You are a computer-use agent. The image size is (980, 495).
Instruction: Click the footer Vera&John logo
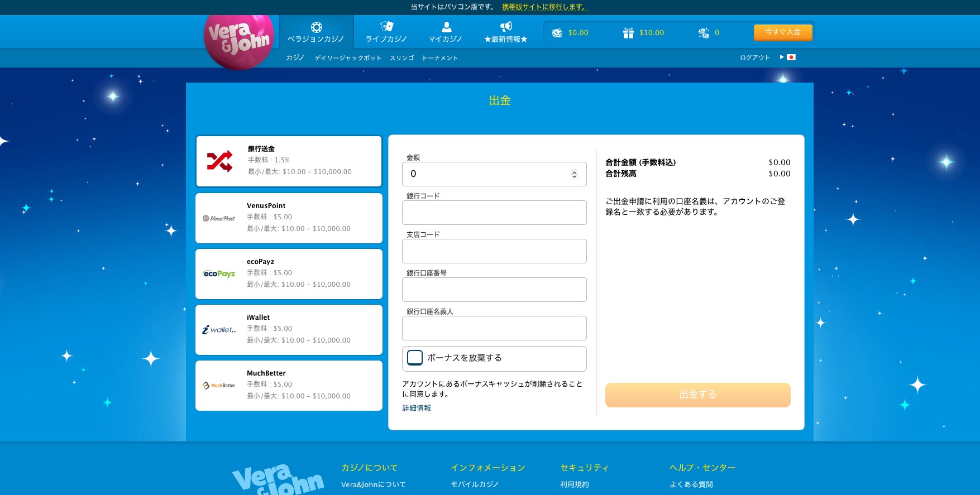pos(278,480)
